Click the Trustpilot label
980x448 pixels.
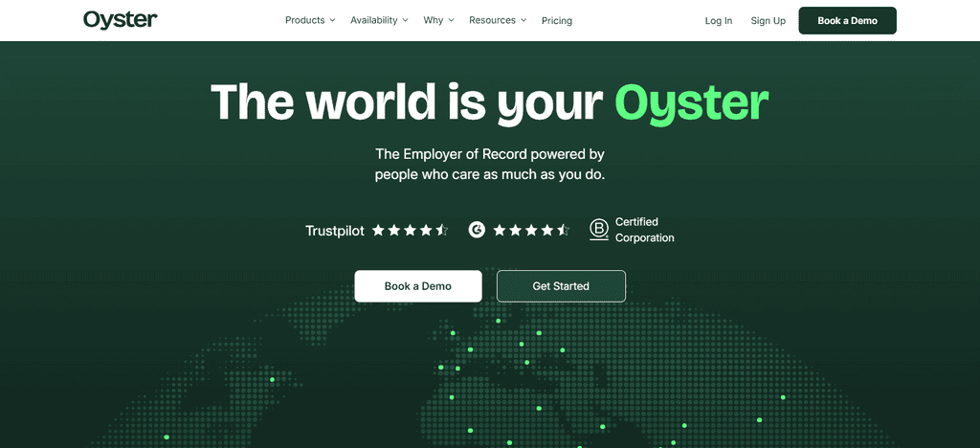[x=334, y=231]
